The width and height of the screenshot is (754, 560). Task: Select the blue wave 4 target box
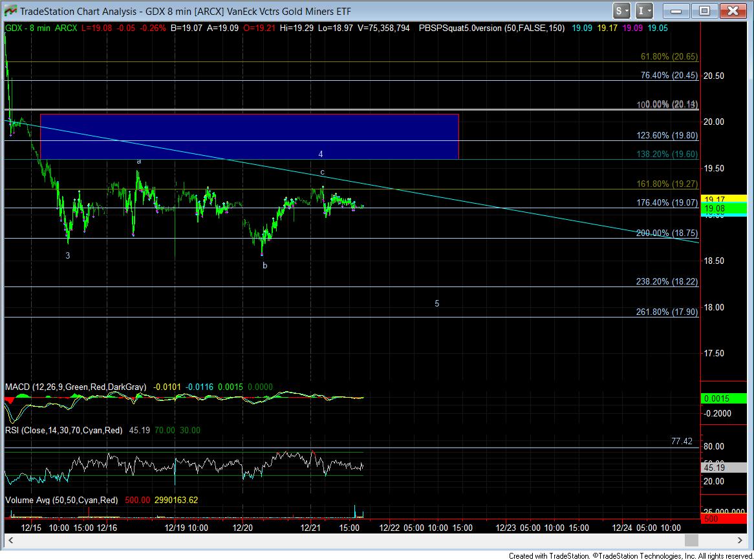pos(249,136)
